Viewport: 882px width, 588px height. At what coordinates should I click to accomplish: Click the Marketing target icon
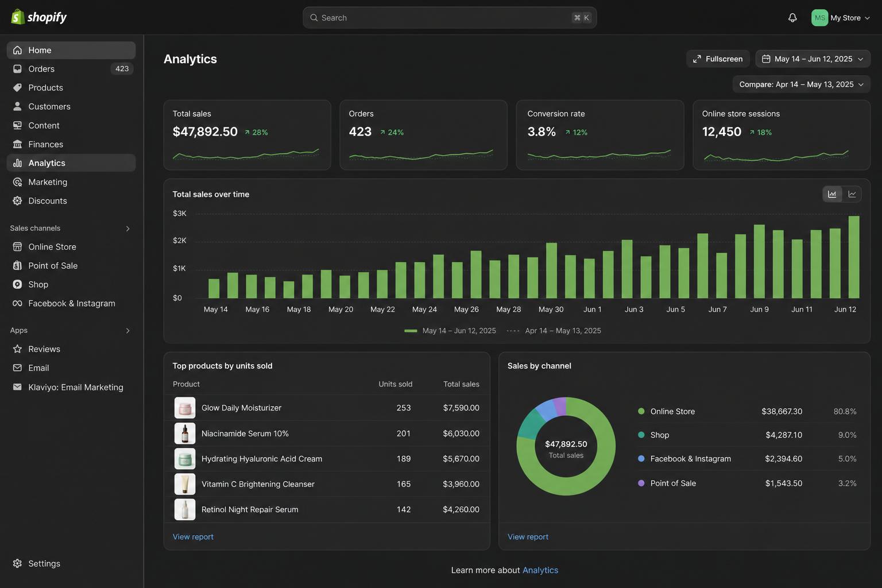click(18, 182)
